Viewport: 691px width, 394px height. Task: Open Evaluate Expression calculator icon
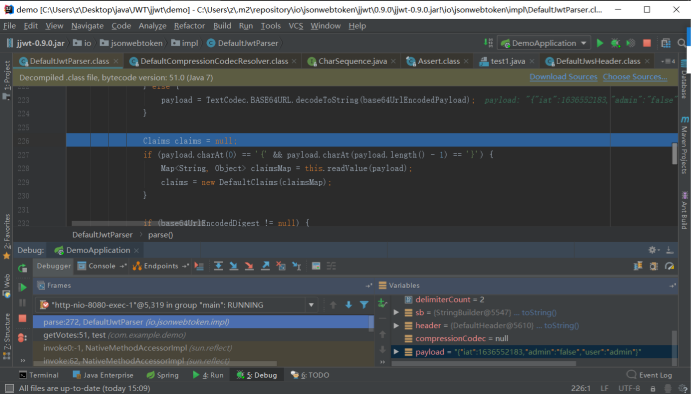(x=316, y=266)
